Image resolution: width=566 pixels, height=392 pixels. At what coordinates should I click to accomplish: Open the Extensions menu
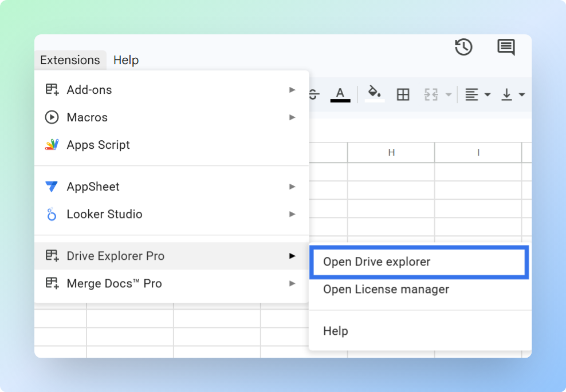69,60
